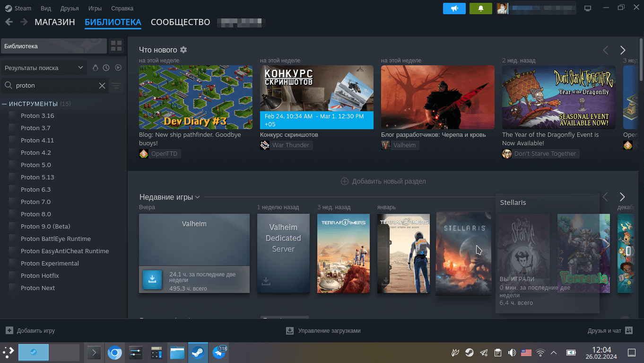Open the Year of the Dragonfly news image
This screenshot has width=644, height=363.
pyautogui.click(x=559, y=97)
